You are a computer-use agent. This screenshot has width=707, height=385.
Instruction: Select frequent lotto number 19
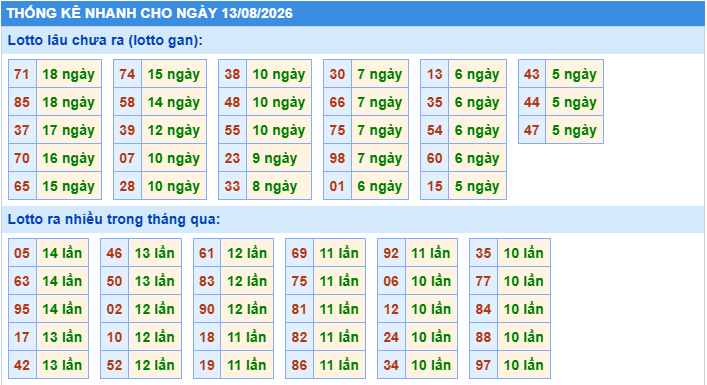(207, 365)
